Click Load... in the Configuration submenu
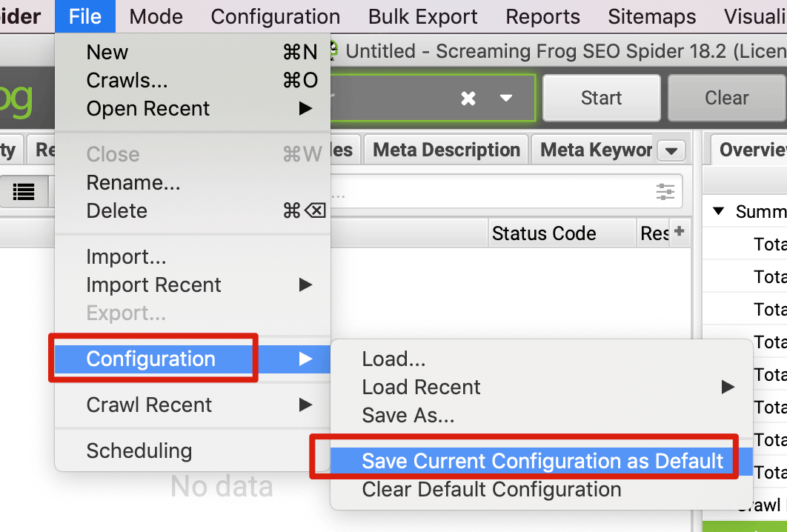 pyautogui.click(x=393, y=359)
